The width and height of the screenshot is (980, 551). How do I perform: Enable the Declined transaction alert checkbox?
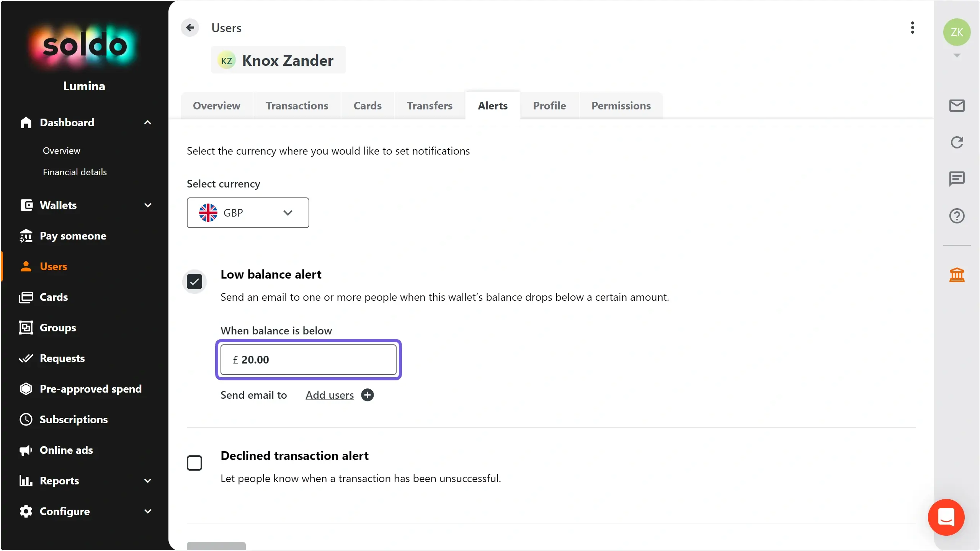click(x=194, y=463)
